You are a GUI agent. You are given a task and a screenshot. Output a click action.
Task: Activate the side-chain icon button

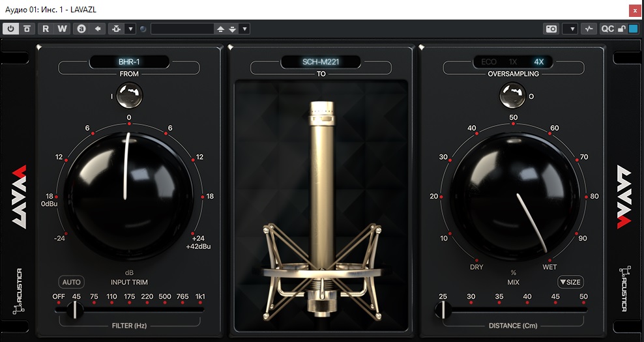(117, 29)
